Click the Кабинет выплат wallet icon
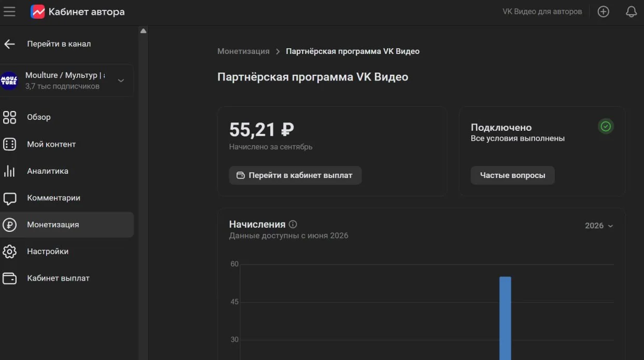The height and width of the screenshot is (360, 644). [x=9, y=279]
